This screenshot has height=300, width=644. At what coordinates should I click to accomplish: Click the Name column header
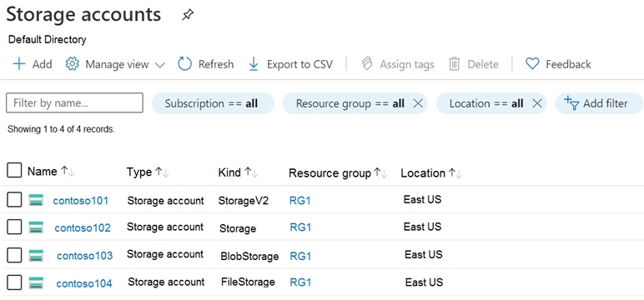(x=43, y=172)
